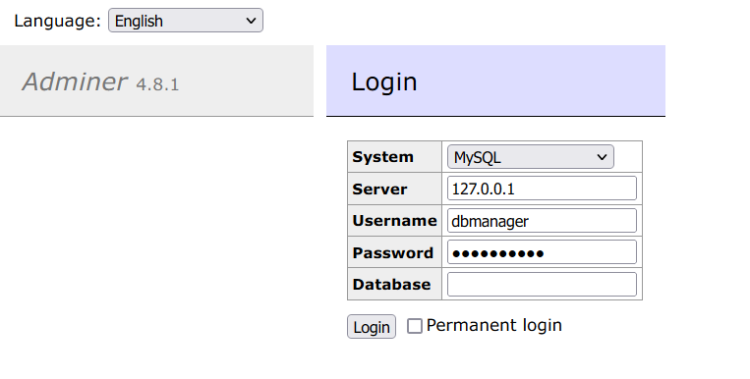Open the Language dropdown

pos(186,21)
